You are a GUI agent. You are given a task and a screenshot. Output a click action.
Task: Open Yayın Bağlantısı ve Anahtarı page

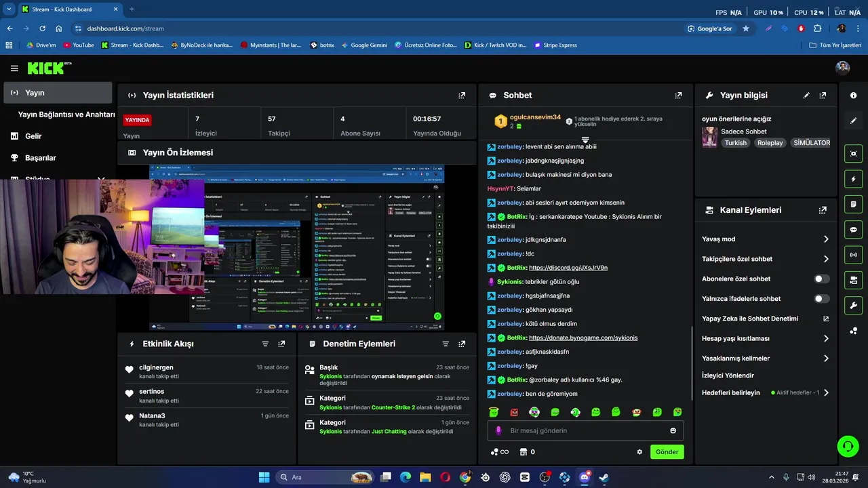[66, 115]
